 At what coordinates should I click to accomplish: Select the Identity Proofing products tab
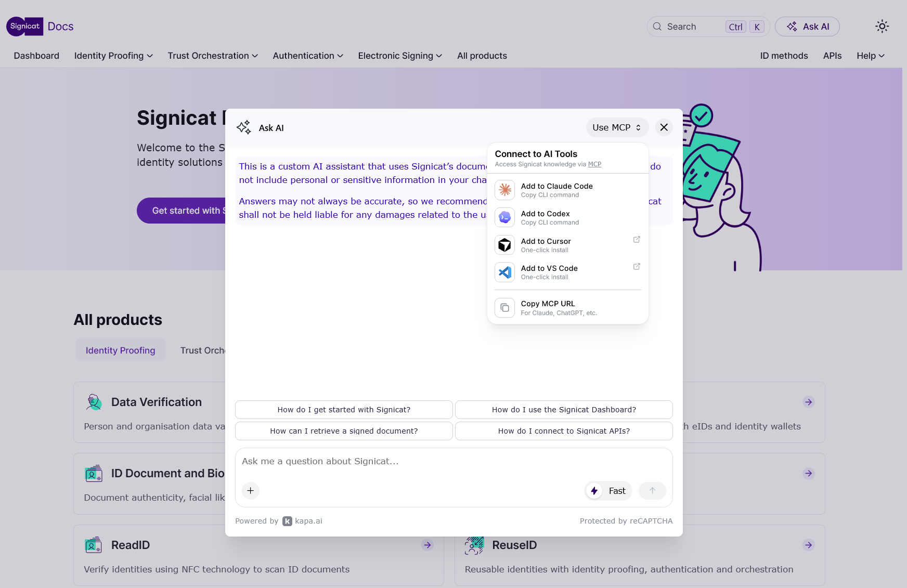coord(121,350)
